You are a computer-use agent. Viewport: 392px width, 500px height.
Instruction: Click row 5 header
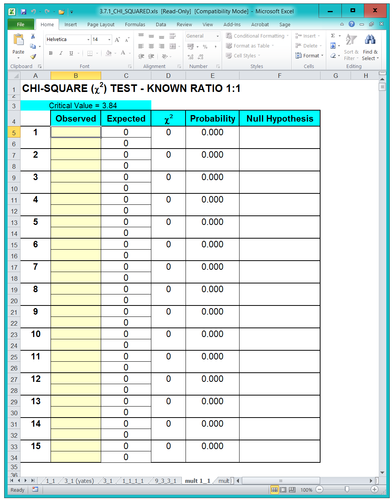(14, 133)
